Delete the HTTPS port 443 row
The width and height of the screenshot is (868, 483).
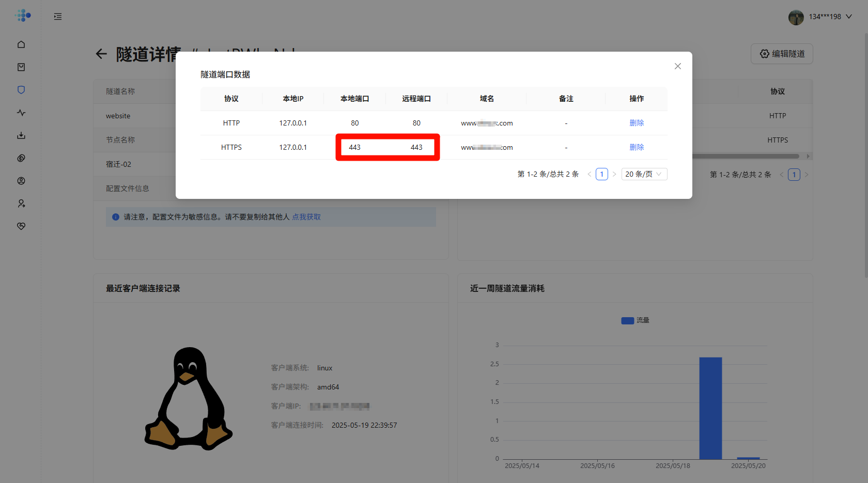[637, 147]
